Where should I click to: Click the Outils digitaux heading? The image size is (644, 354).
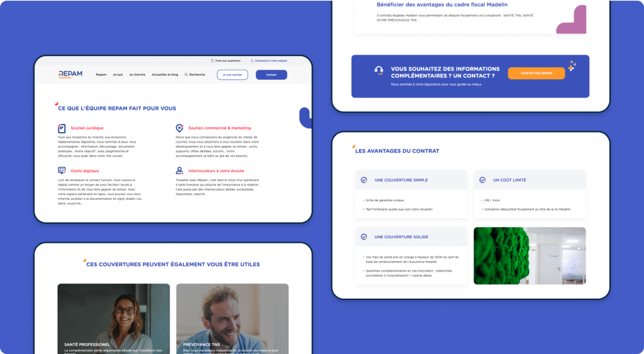pos(85,171)
